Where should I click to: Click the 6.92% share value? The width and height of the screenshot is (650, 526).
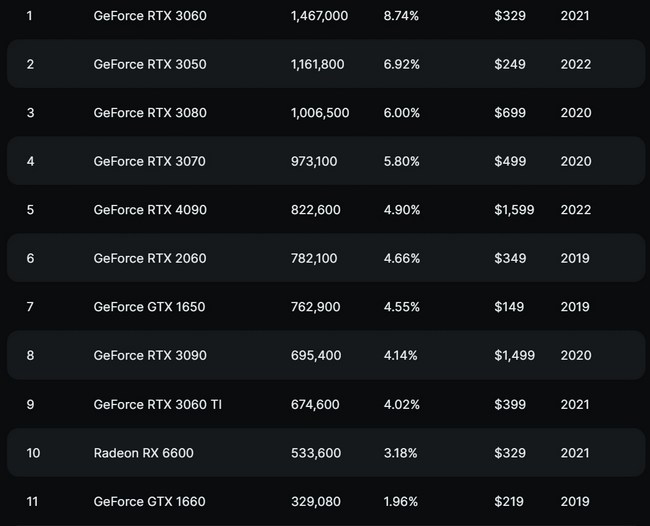pos(401,64)
